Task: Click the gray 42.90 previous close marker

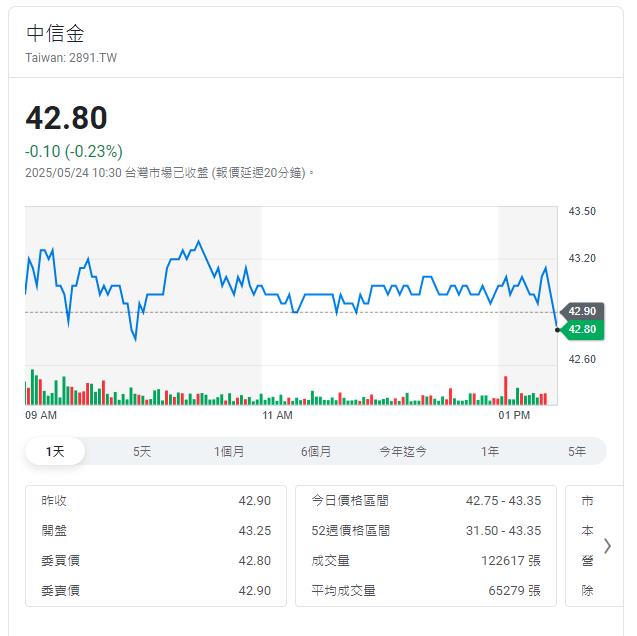Action: coord(582,311)
